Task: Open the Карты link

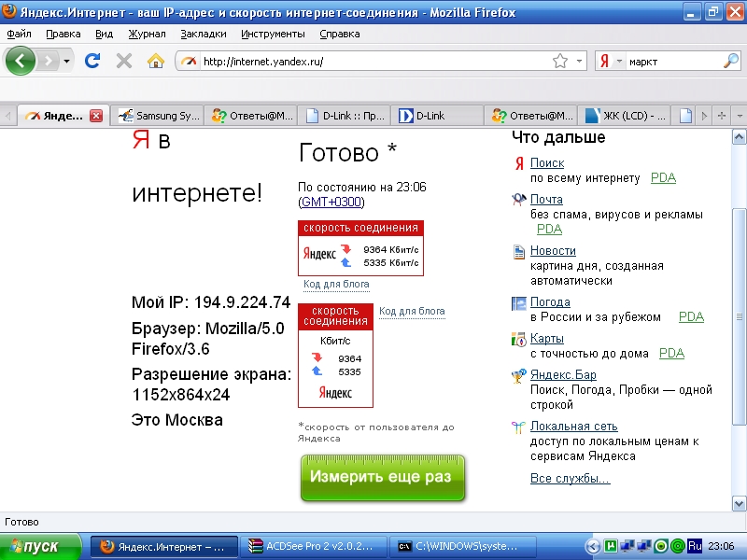Action: (547, 338)
